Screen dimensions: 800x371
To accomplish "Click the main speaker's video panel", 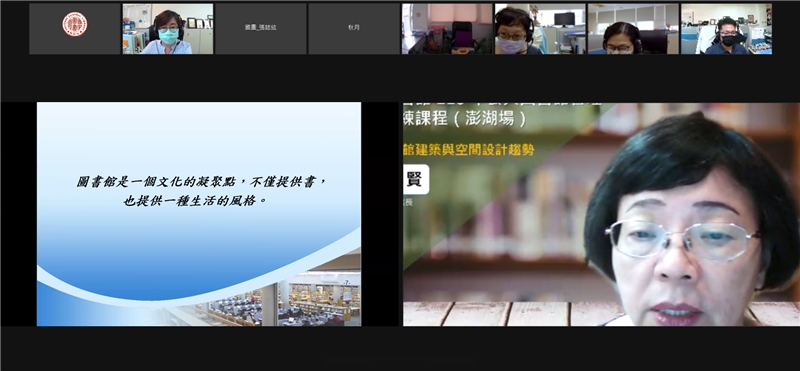I will (601, 214).
